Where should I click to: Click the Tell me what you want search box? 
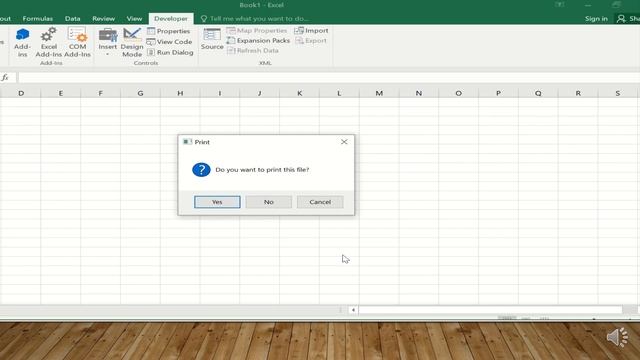click(255, 19)
